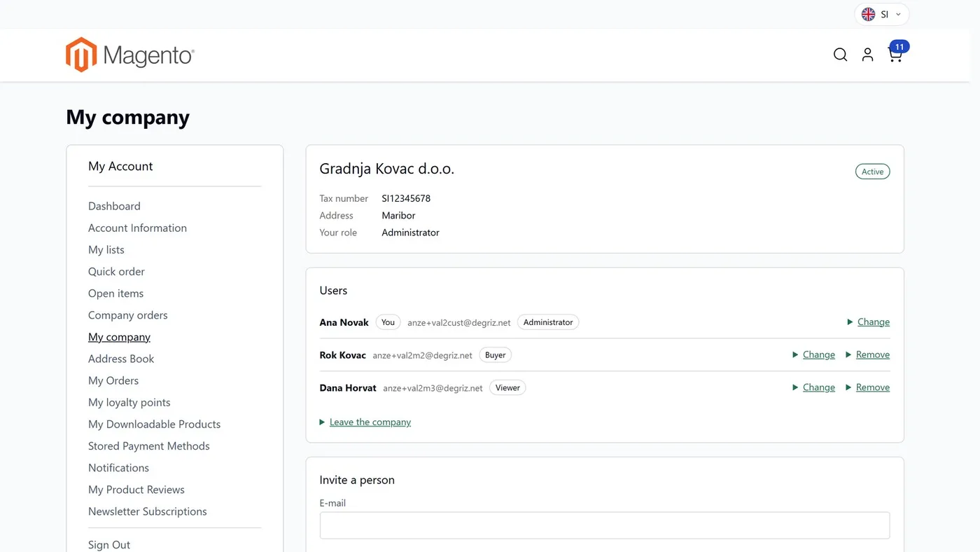Viewport: 980px width, 552px height.
Task: Click address value Maribor
Action: (x=398, y=216)
